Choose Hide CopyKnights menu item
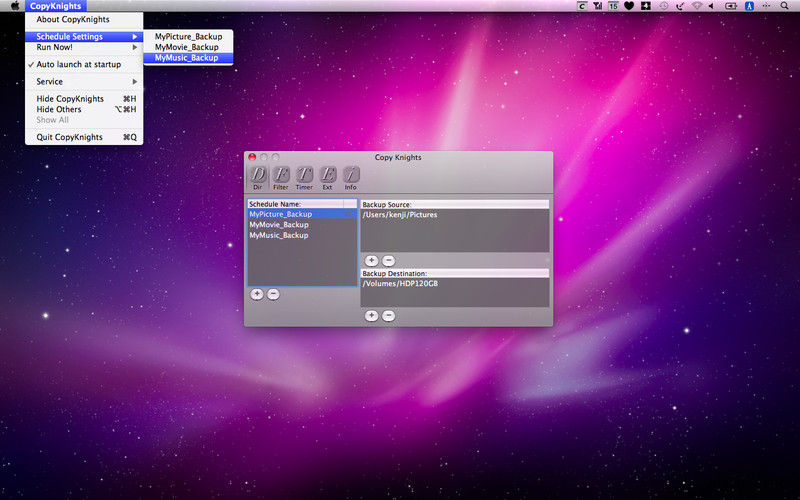 click(x=84, y=98)
